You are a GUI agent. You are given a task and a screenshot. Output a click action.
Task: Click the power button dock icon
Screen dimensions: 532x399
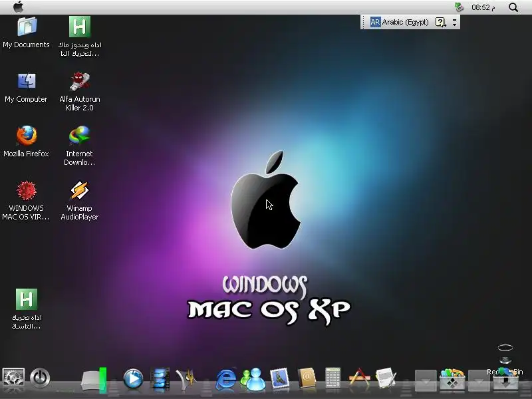40,377
